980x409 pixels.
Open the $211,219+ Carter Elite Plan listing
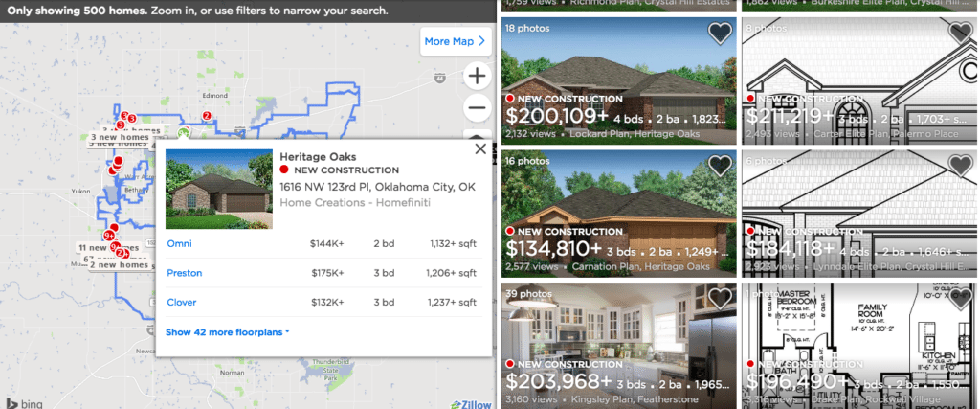[x=860, y=80]
